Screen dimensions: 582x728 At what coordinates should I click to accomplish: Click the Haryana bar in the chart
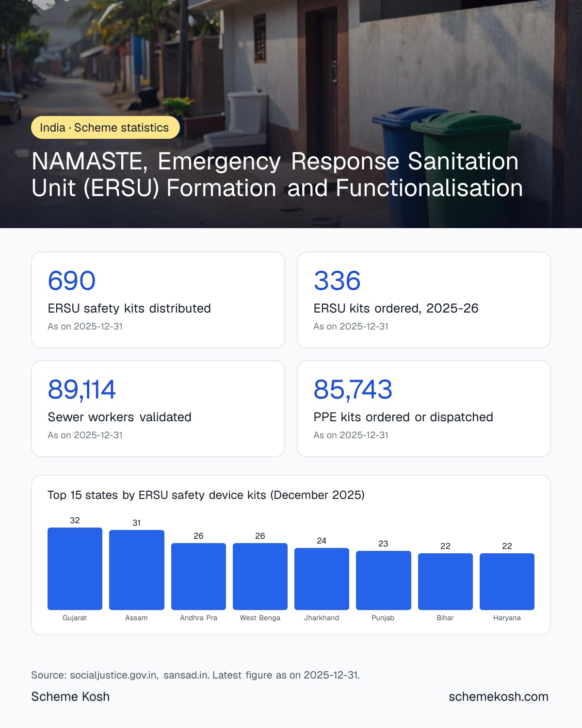[x=507, y=581]
